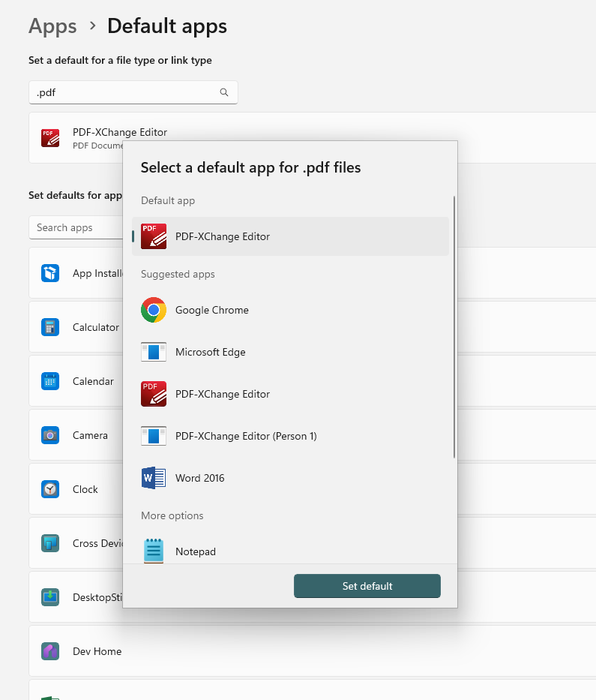Click the PDF-XChange Editor (Person 1) icon
Viewport: 596px width, 700px height.
point(154,436)
